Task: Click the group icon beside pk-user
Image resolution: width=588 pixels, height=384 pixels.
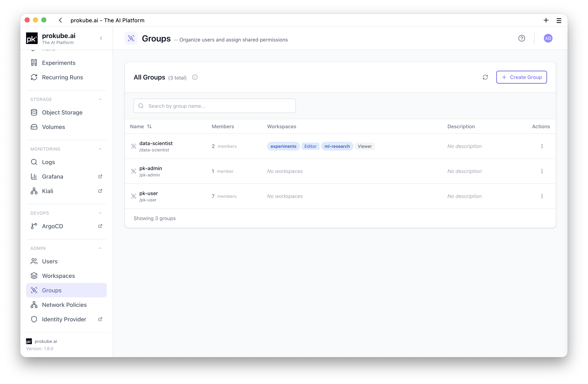Action: click(x=133, y=196)
